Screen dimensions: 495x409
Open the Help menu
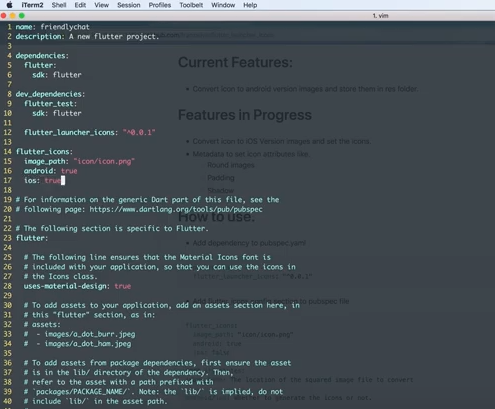(x=250, y=5)
